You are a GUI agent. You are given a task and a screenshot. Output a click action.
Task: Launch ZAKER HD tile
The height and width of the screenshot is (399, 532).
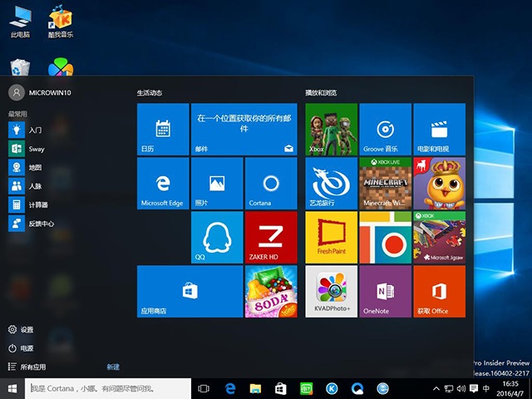tap(270, 237)
